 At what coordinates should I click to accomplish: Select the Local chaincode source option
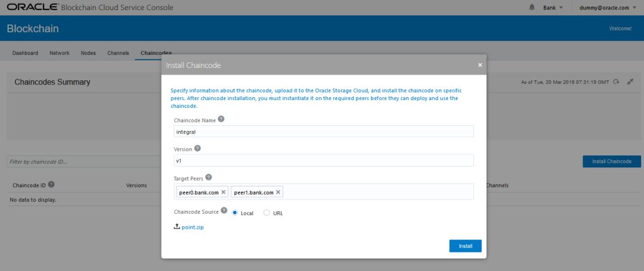[x=235, y=213]
